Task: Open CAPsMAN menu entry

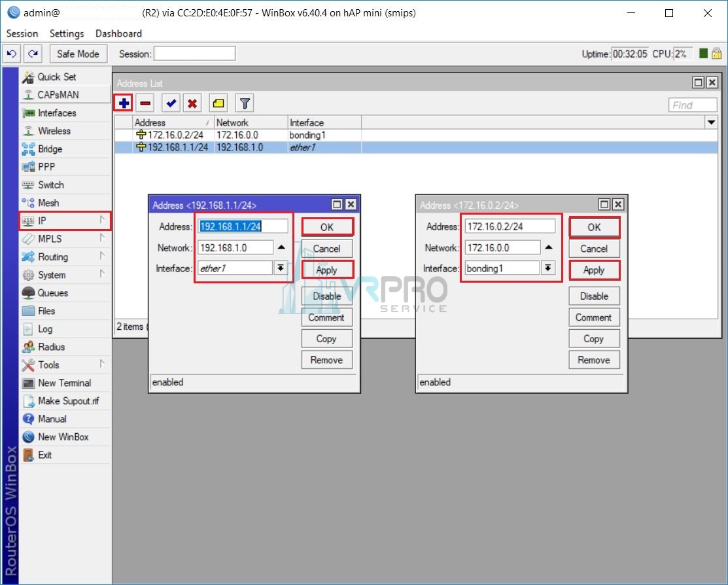Action: 65,95
